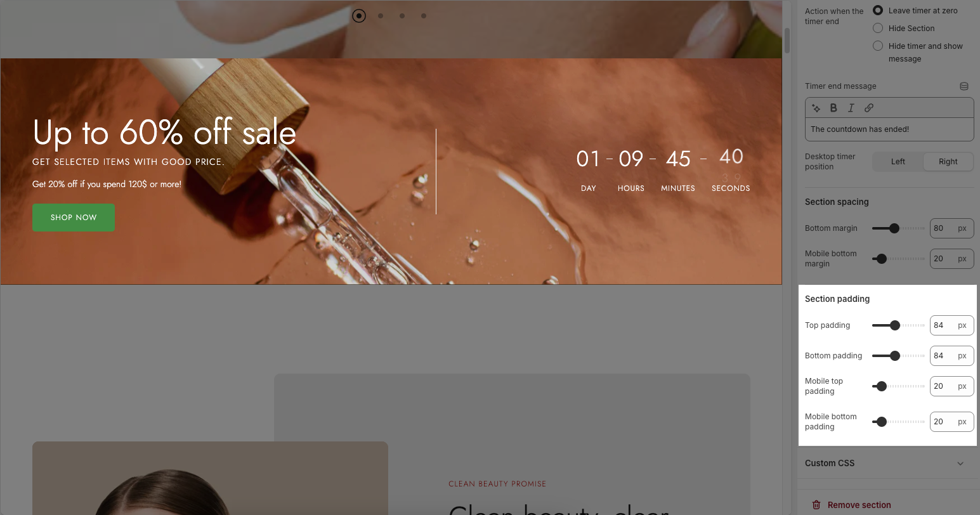Set desktop timer position to Left
This screenshot has height=515, width=980.
(x=898, y=162)
